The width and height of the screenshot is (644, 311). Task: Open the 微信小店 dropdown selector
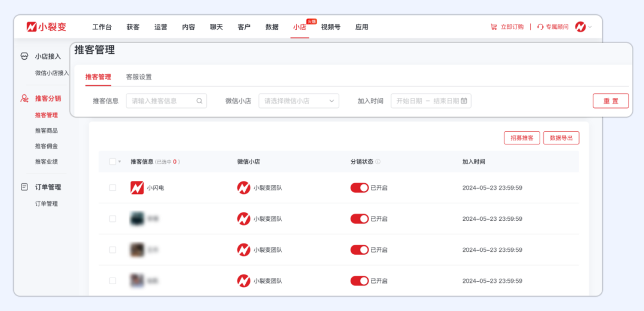(x=299, y=101)
